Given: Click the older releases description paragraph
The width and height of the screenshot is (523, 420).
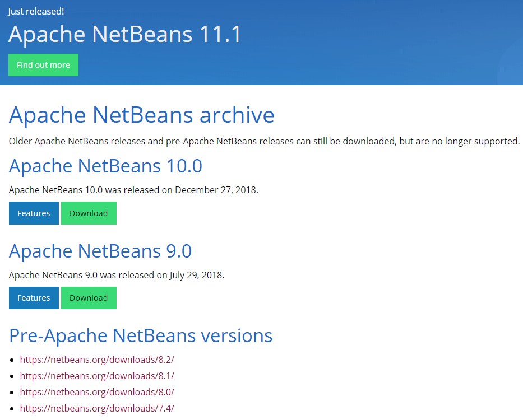Looking at the screenshot, I should pos(264,141).
